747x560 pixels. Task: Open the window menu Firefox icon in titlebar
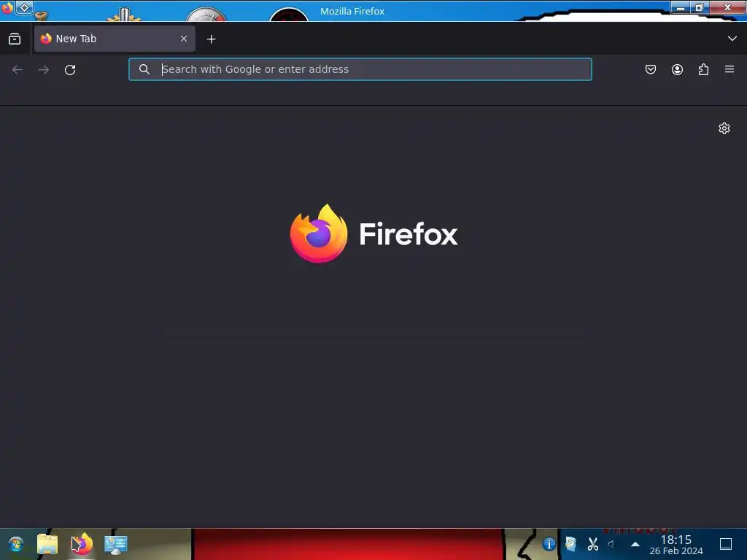click(7, 7)
